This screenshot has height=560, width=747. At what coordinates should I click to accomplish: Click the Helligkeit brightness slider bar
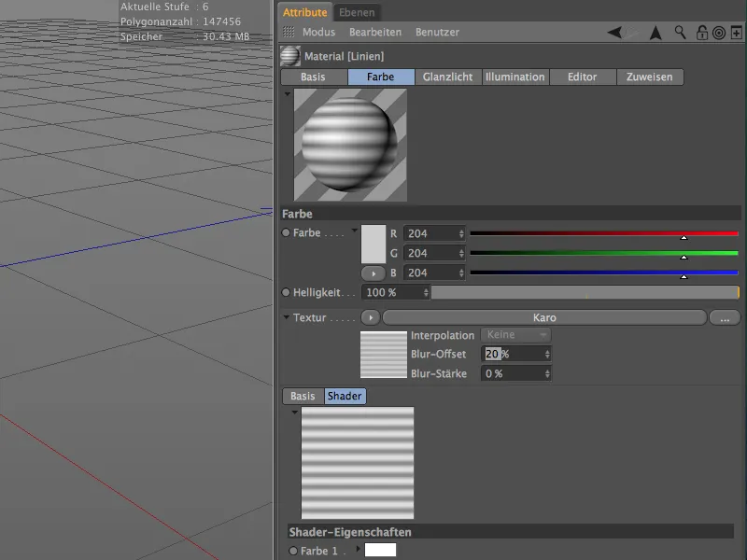click(x=585, y=292)
